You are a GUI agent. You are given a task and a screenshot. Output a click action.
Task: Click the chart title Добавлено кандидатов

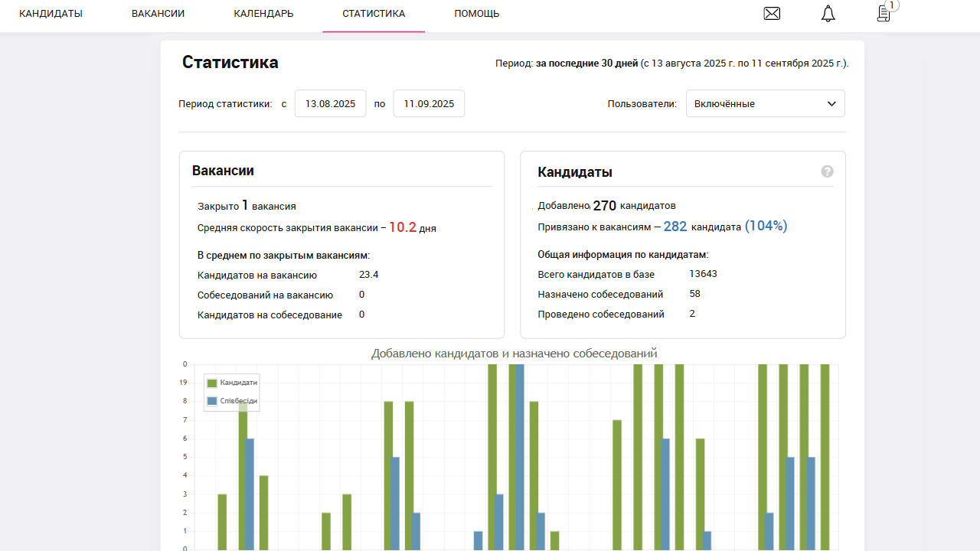coord(514,354)
